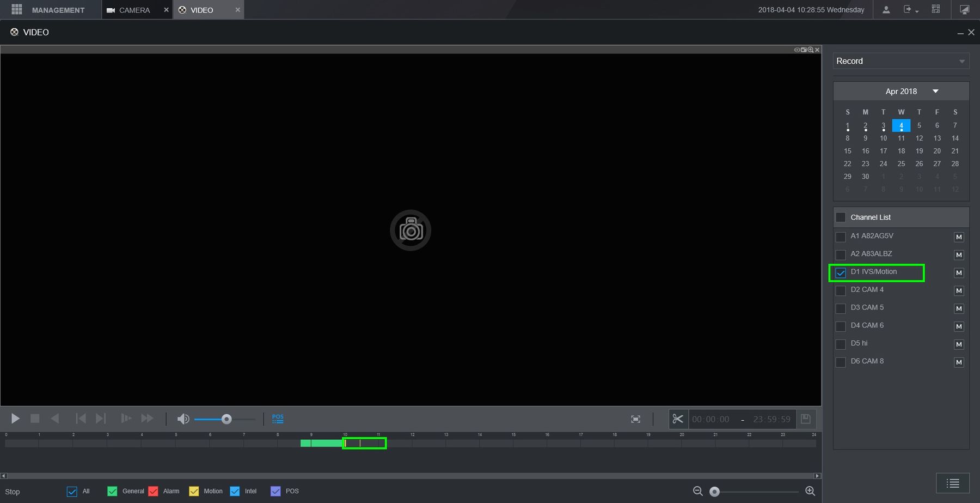Toggle the Alarm record filter

154,492
